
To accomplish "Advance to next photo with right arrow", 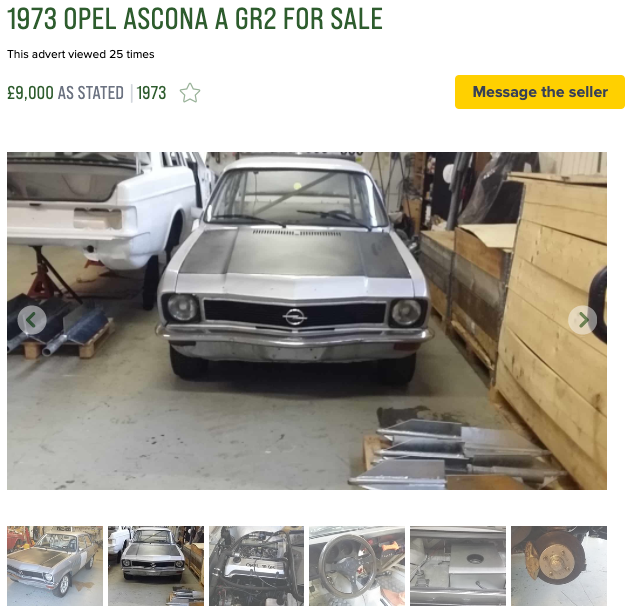I will (x=582, y=320).
